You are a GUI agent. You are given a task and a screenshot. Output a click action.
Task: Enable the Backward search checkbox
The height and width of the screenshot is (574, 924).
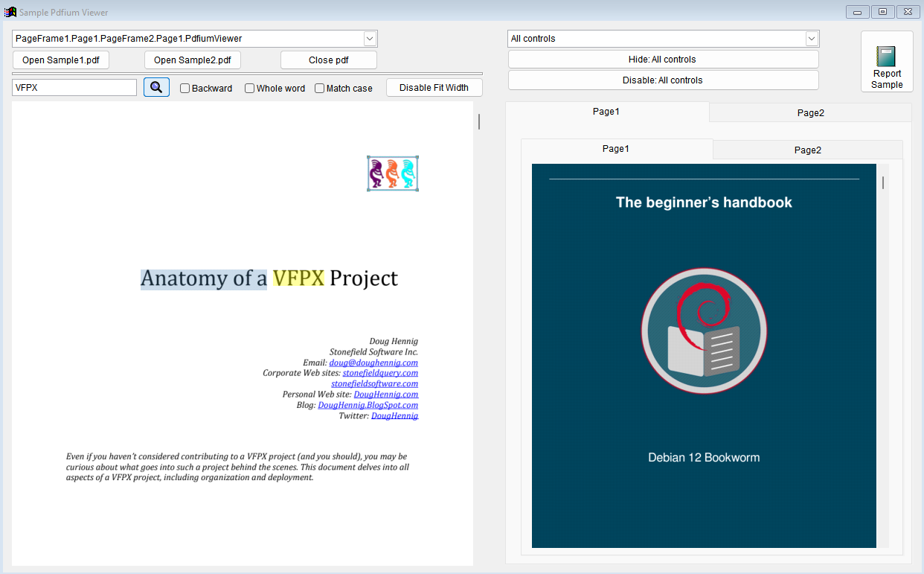185,88
